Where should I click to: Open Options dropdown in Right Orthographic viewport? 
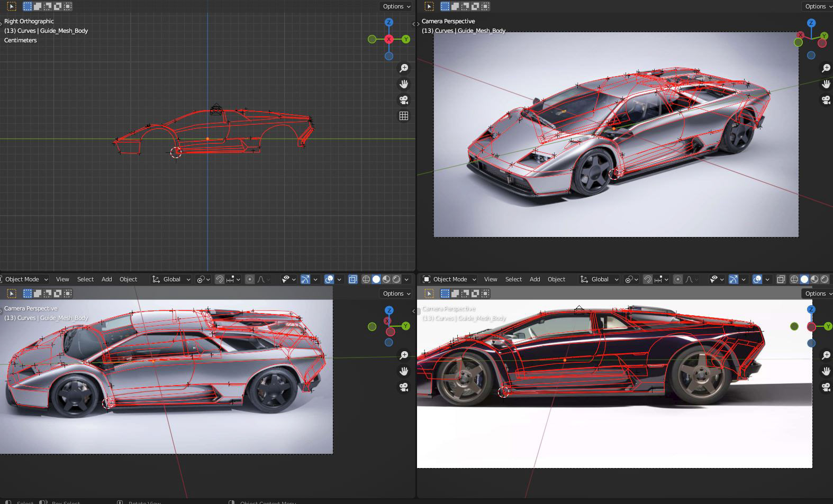tap(396, 6)
